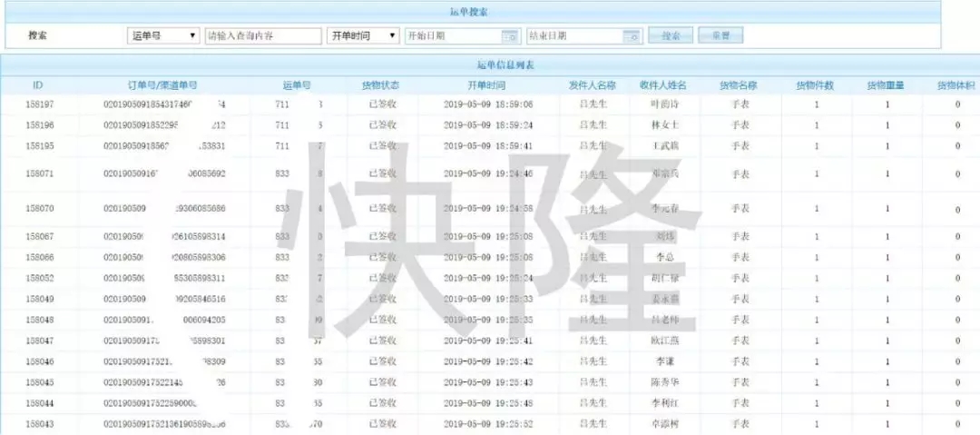Expand the 运单号 search type dropdown
980x435 pixels.
[x=163, y=35]
